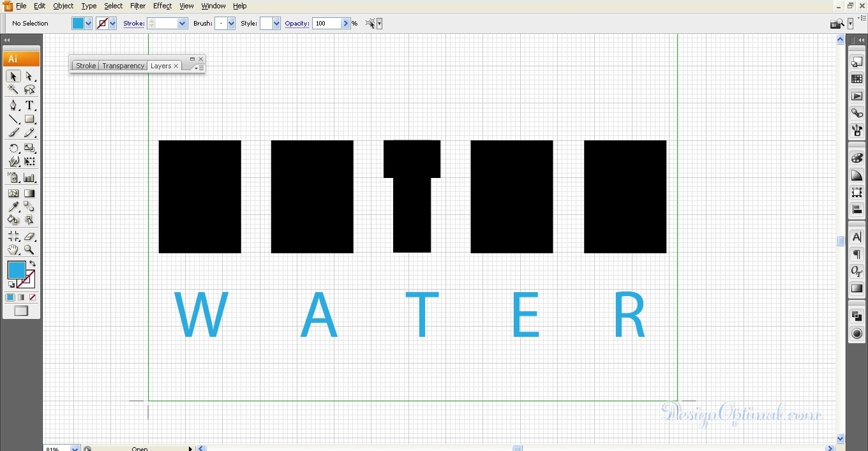Select the Type tool
This screenshot has height=451, width=868.
pyautogui.click(x=29, y=106)
